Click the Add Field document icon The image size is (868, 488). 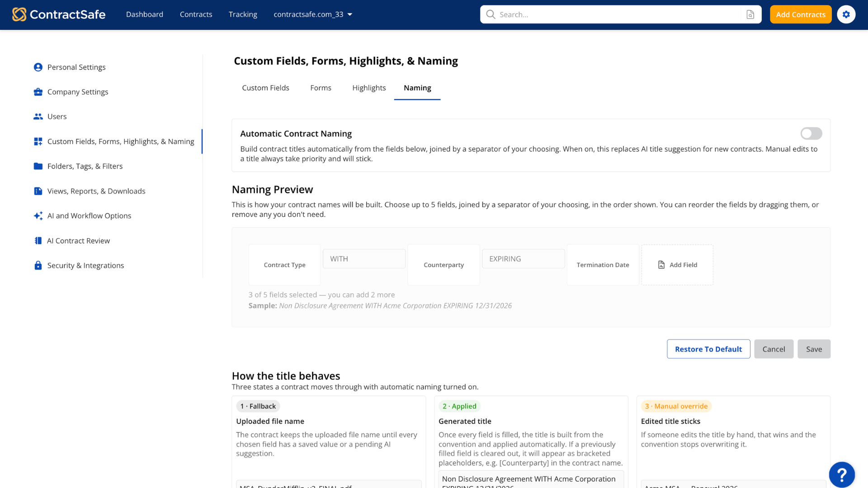(x=661, y=265)
